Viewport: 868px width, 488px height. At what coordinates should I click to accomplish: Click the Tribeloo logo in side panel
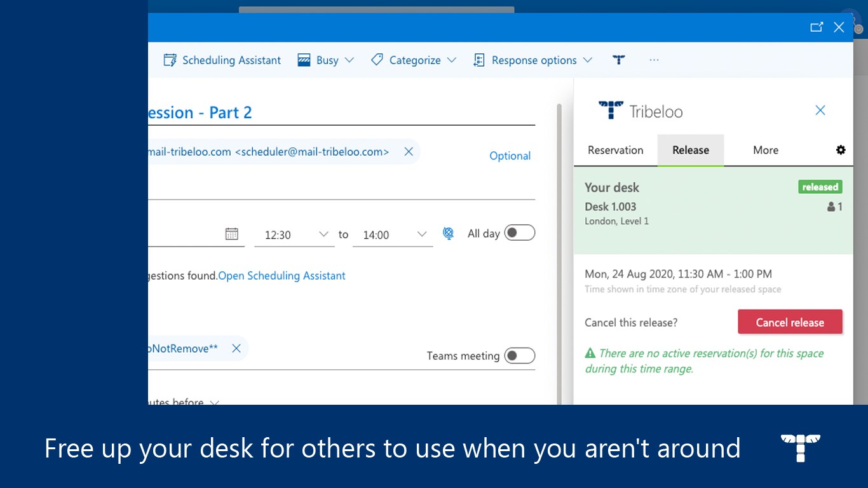641,111
